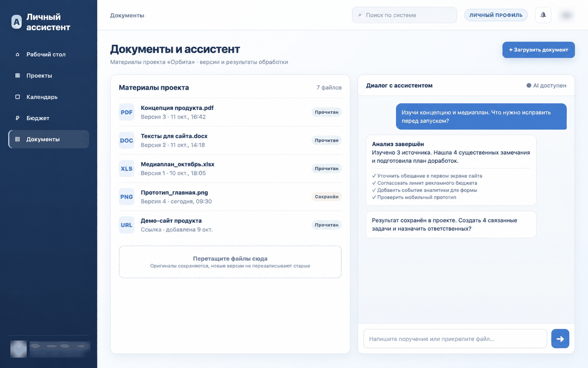Go to Рабочий стол in the sidebar
This screenshot has height=368, width=588.
(49, 54)
